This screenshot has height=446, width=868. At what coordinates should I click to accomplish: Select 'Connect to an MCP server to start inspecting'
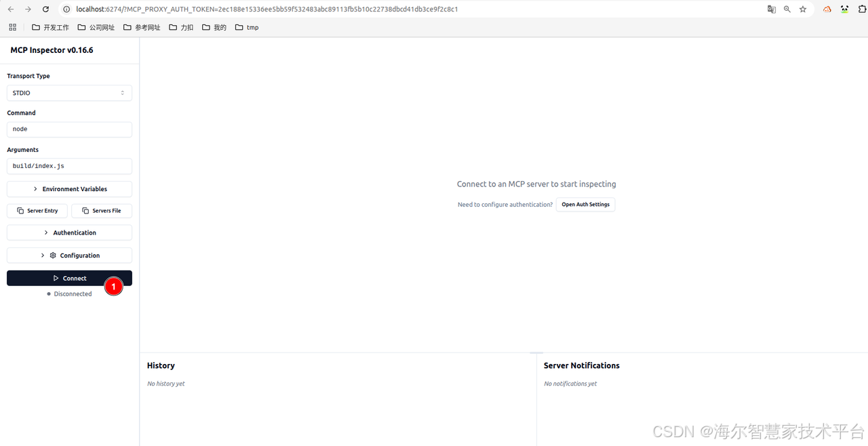tap(536, 184)
